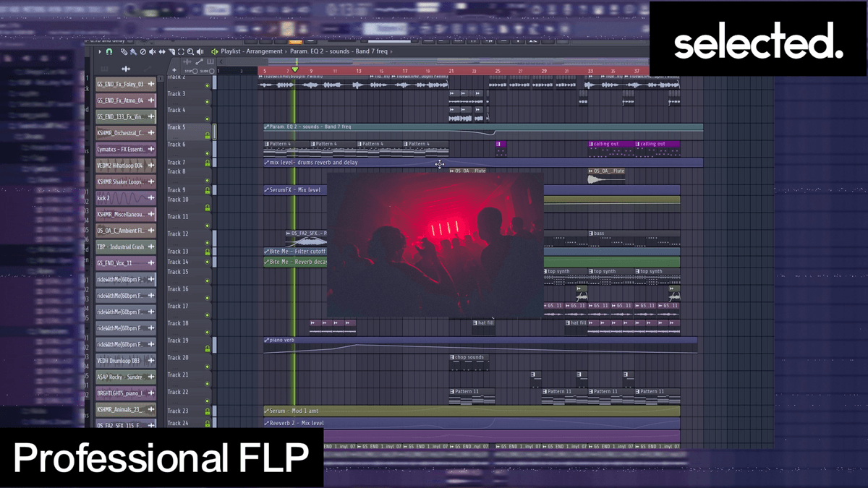Select the Draw pencil tool
The image size is (868, 488).
124,52
